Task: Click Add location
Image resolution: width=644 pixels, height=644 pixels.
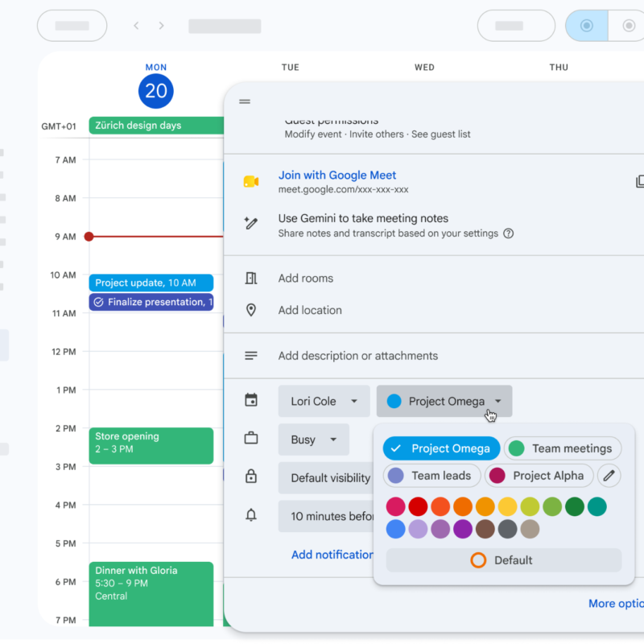Action: pyautogui.click(x=310, y=311)
